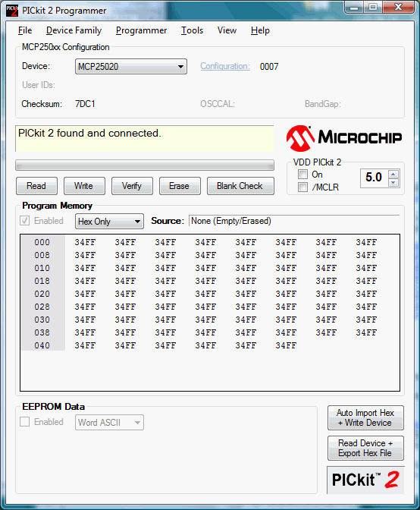
Task: Click the PICkit 2 logo image
Action: pos(365,480)
